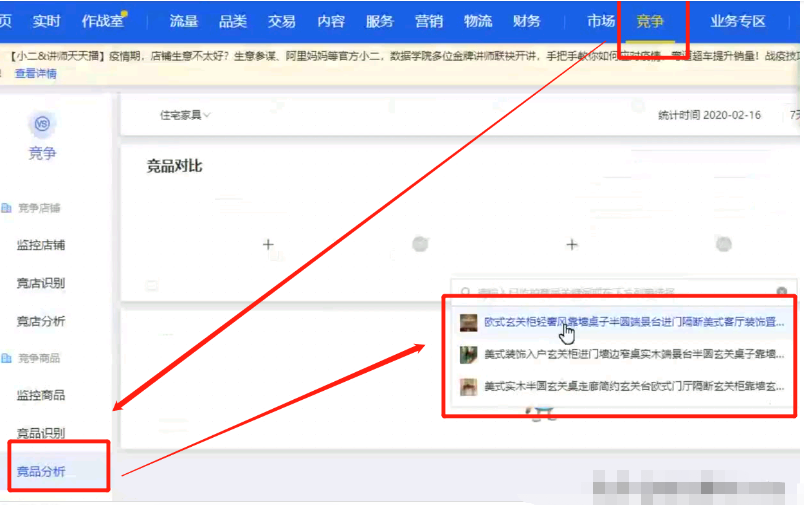
Task: Click the VS 竞争 sidebar icon
Action: click(x=42, y=124)
